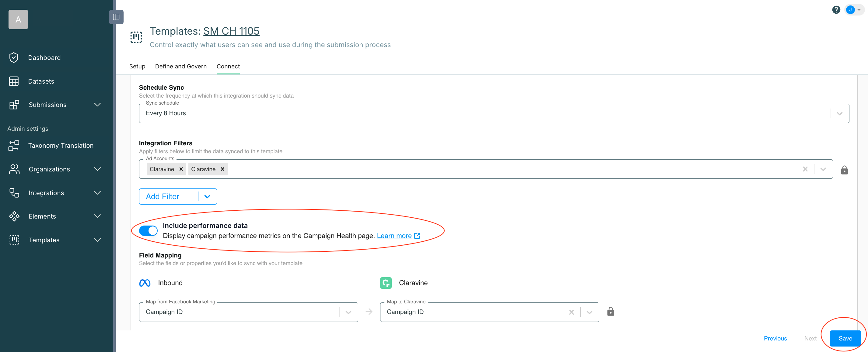Image resolution: width=868 pixels, height=352 pixels.
Task: Expand the Elements menu chevron
Action: 97,216
